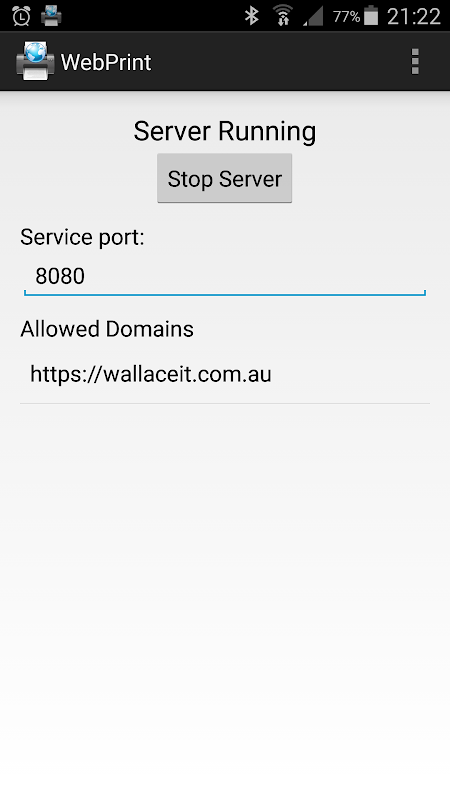
Task: Open the three-dot overflow menu
Action: (415, 62)
